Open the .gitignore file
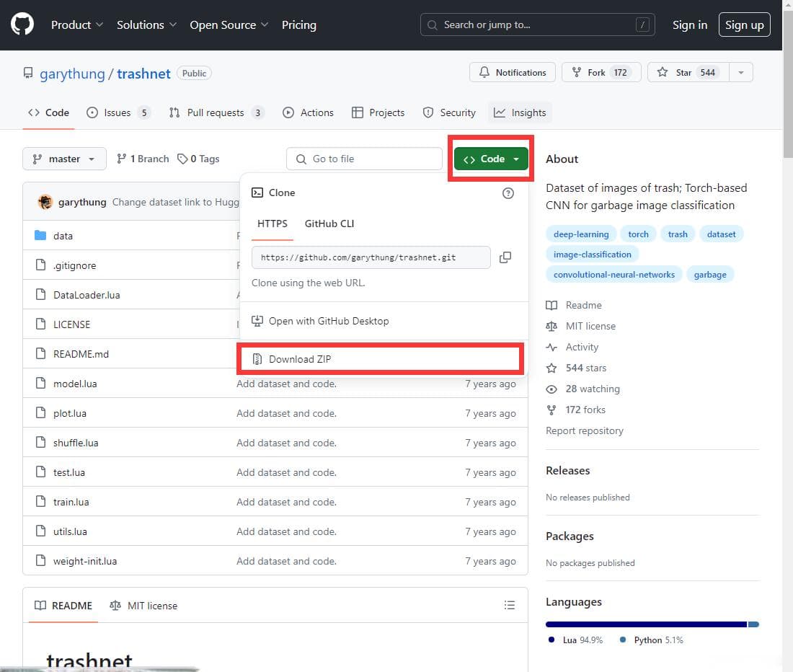This screenshot has width=793, height=672. tap(75, 265)
